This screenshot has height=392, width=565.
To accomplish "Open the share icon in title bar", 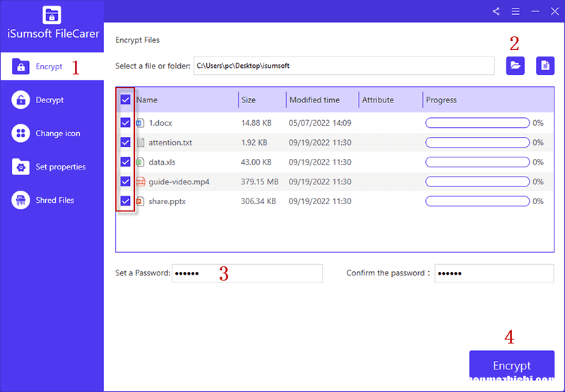I will (x=496, y=11).
